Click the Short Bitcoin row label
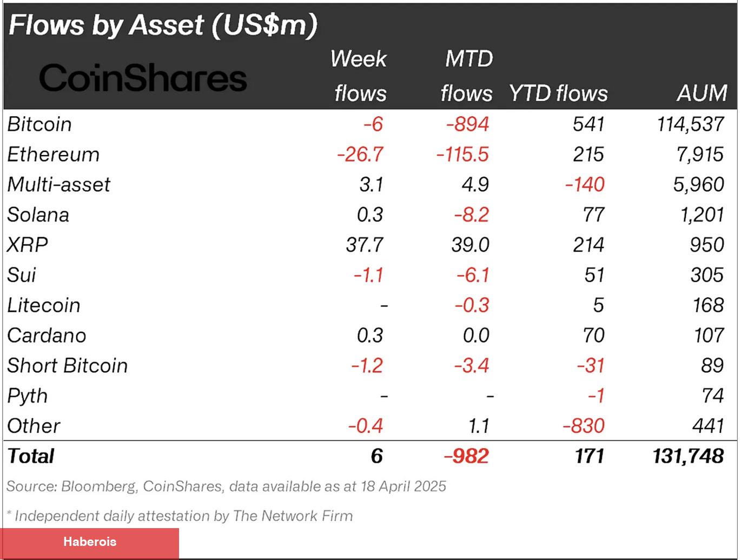 point(68,366)
